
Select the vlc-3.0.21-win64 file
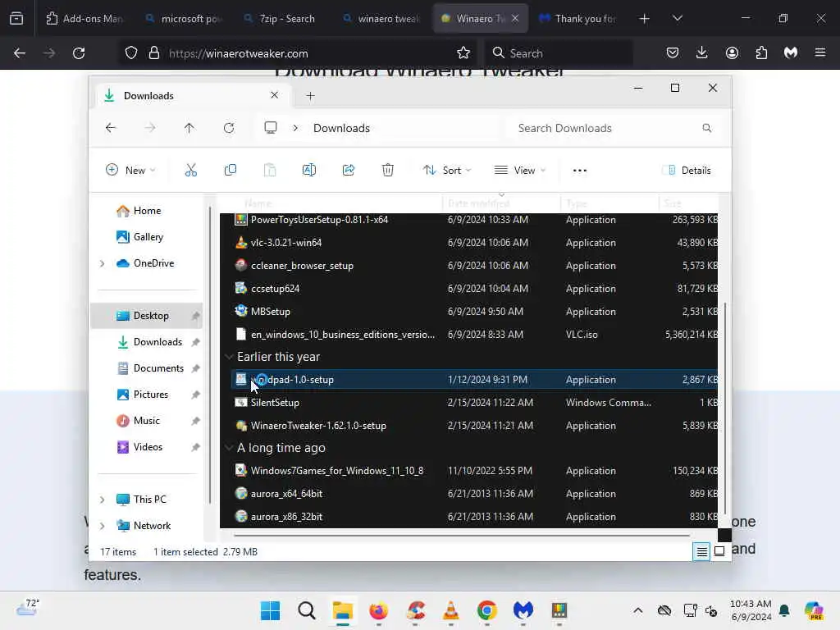click(475, 243)
